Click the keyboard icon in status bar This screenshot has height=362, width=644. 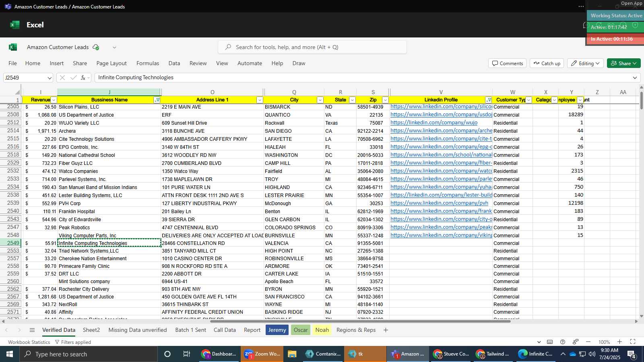click(550, 342)
